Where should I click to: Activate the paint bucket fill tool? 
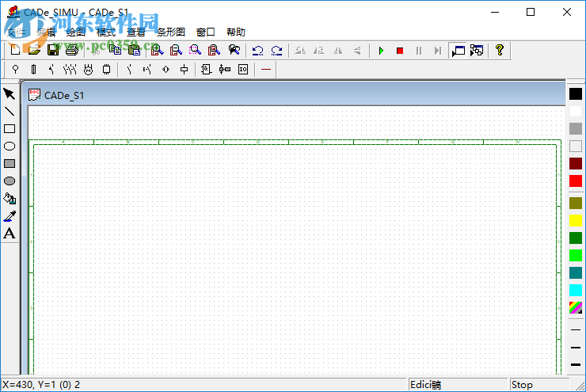(x=10, y=198)
